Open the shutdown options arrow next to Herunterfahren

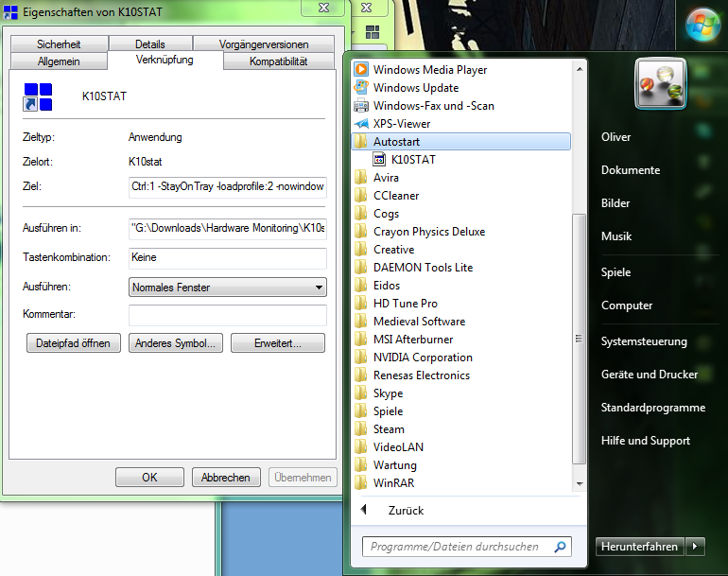[x=695, y=547]
